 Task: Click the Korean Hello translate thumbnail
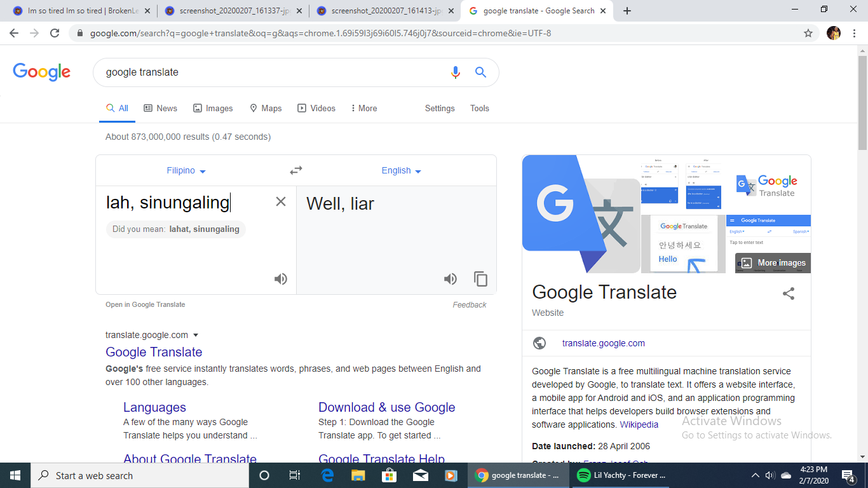coord(683,244)
